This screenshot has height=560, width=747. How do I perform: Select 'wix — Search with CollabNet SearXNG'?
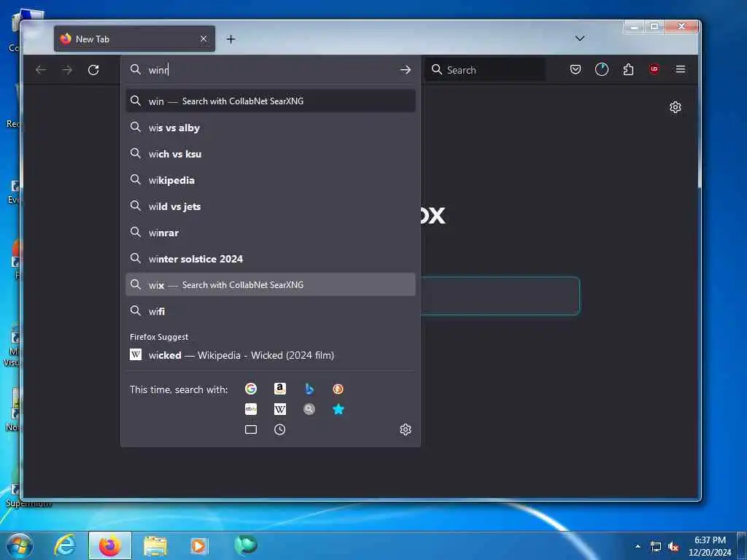[271, 285]
